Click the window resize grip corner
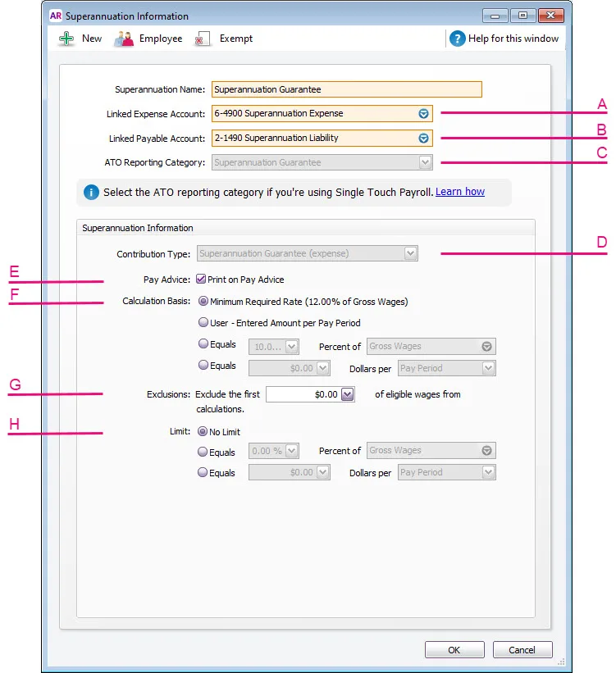 tap(561, 662)
